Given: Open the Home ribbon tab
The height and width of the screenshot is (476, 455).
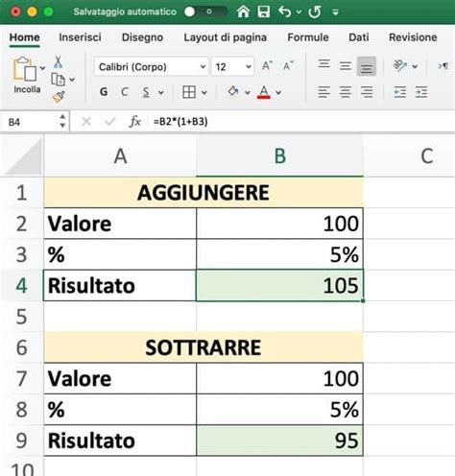Looking at the screenshot, I should [25, 37].
